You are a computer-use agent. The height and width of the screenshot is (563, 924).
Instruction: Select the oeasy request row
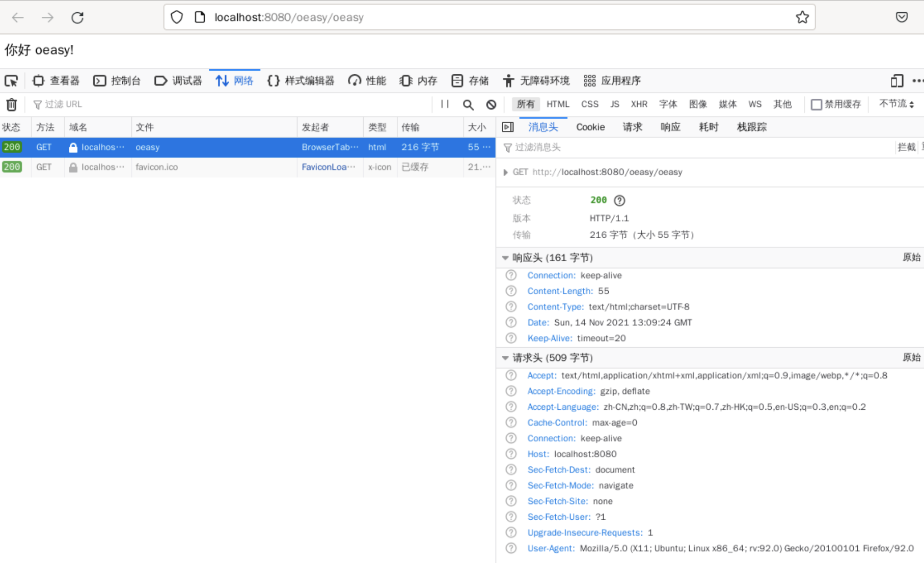click(x=248, y=147)
